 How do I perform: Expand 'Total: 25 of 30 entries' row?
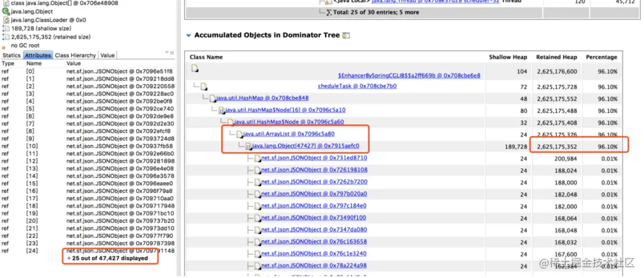(329, 13)
